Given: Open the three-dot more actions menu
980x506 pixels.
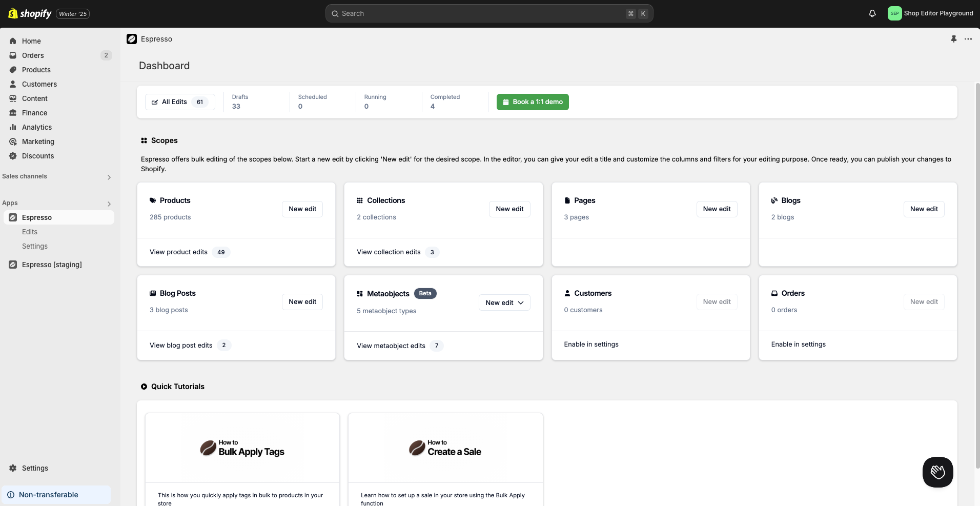Looking at the screenshot, I should click(968, 39).
